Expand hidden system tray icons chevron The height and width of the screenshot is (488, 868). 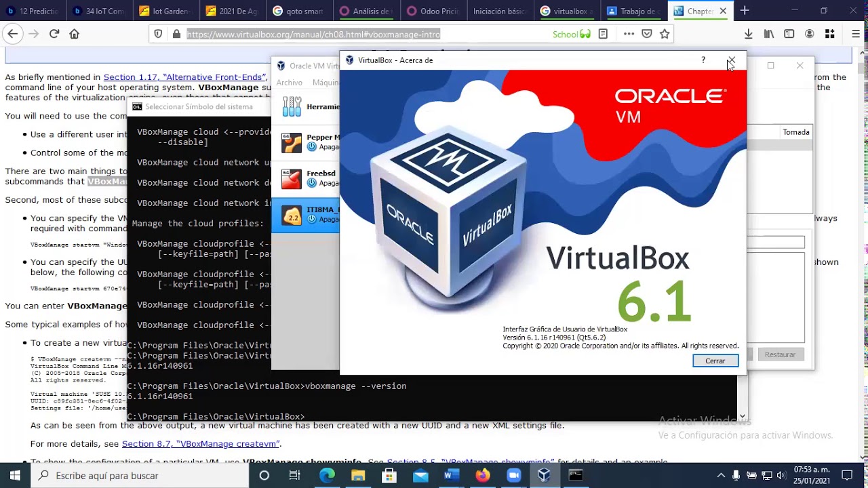[x=721, y=475]
